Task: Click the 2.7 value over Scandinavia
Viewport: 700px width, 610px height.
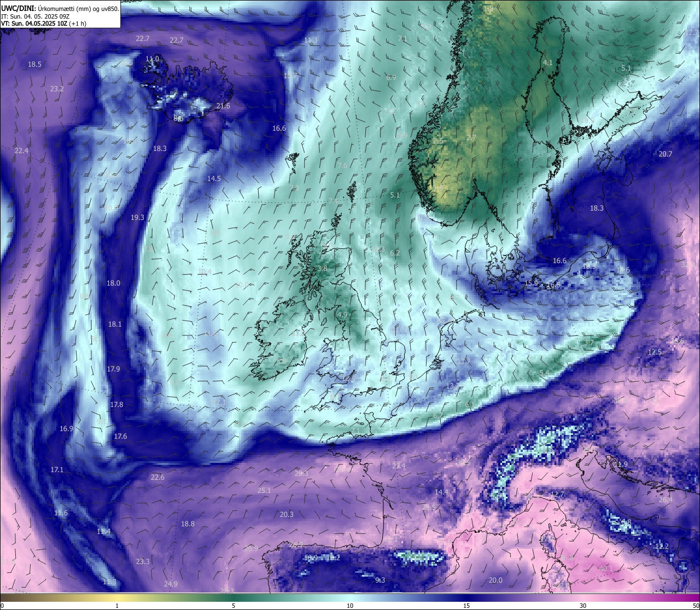Action: [x=471, y=138]
